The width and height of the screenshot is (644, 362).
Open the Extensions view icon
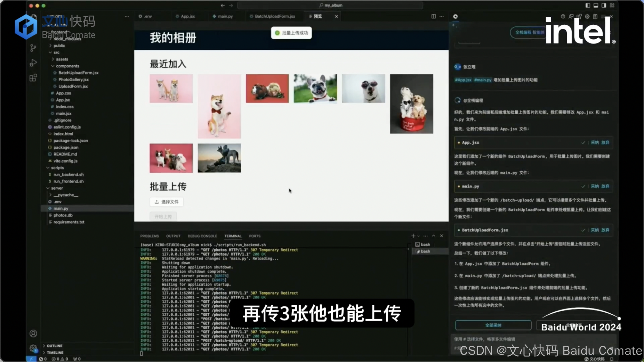pyautogui.click(x=33, y=78)
